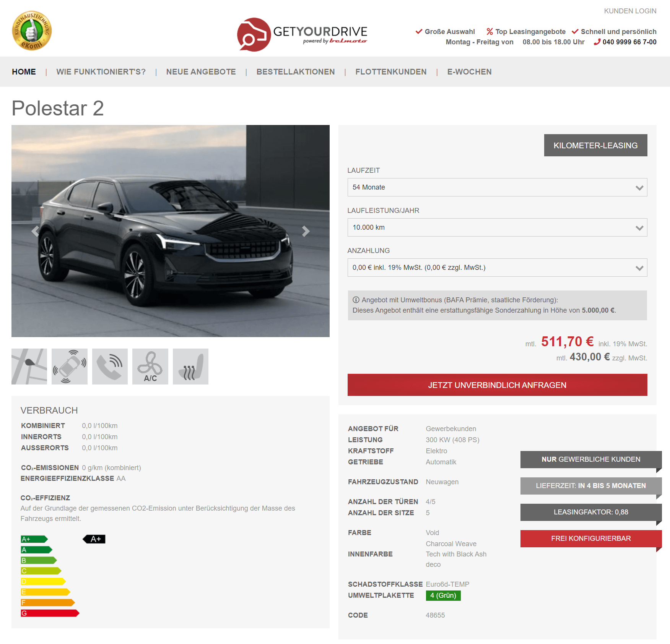670x644 pixels.
Task: Click the FREI KONFIGURIERBAR banner
Action: pos(591,539)
